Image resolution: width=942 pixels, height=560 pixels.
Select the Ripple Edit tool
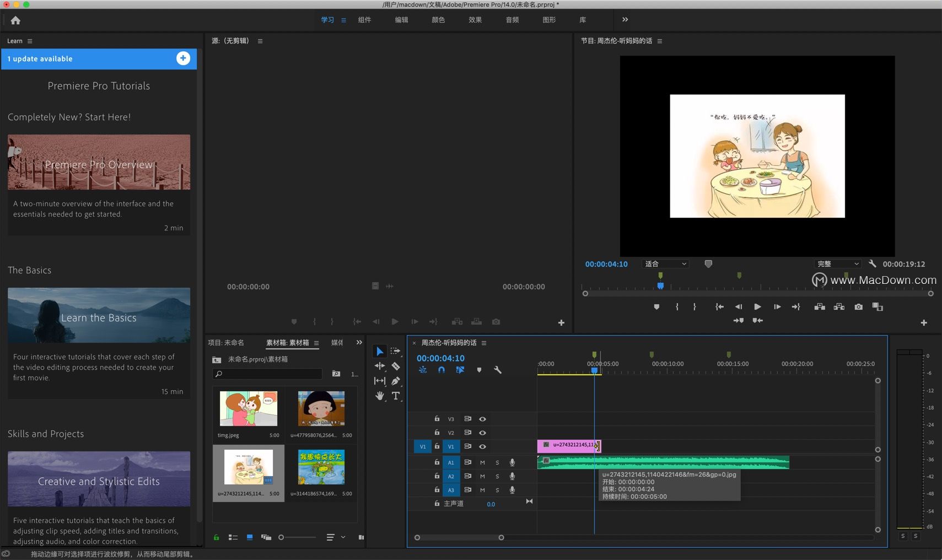pos(380,366)
